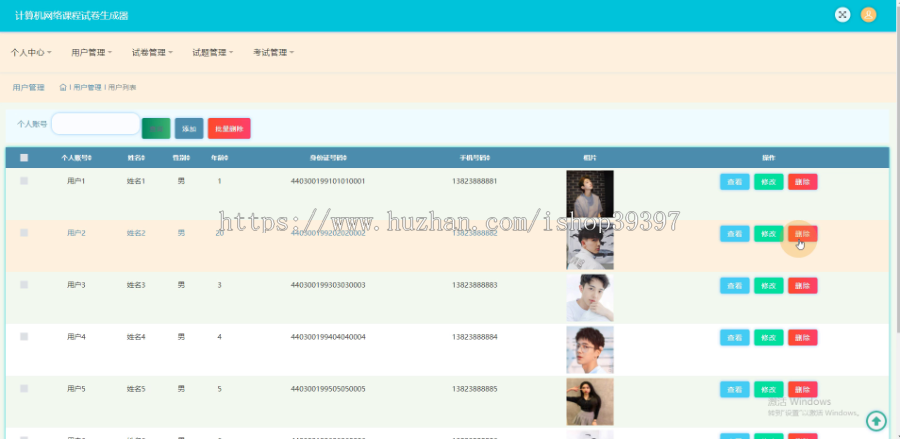Open the user avatar icon in header
900x439 pixels.
pyautogui.click(x=868, y=15)
